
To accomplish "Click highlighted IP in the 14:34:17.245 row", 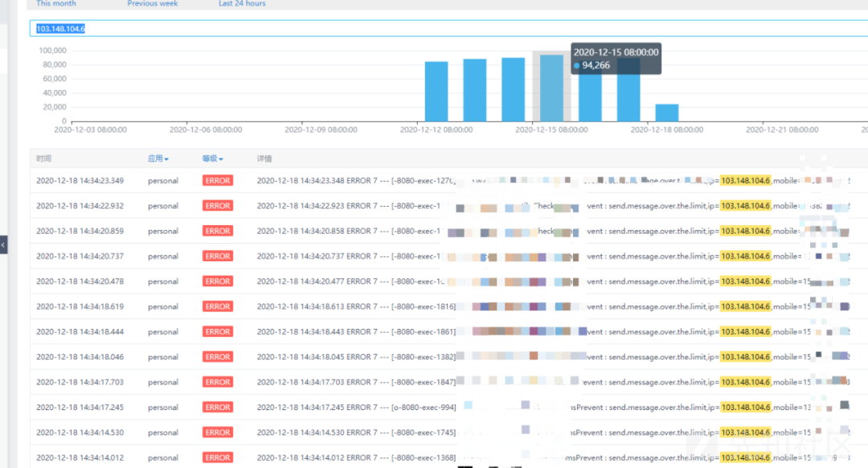I will pos(745,407).
